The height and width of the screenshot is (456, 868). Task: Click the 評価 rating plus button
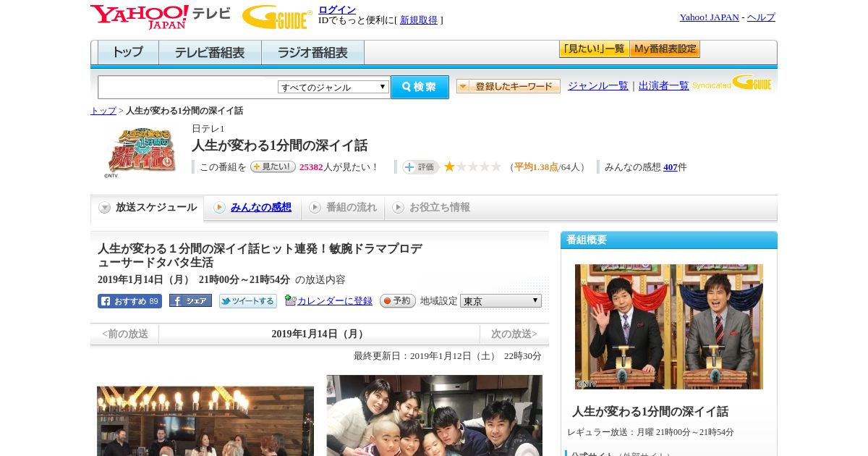click(420, 167)
